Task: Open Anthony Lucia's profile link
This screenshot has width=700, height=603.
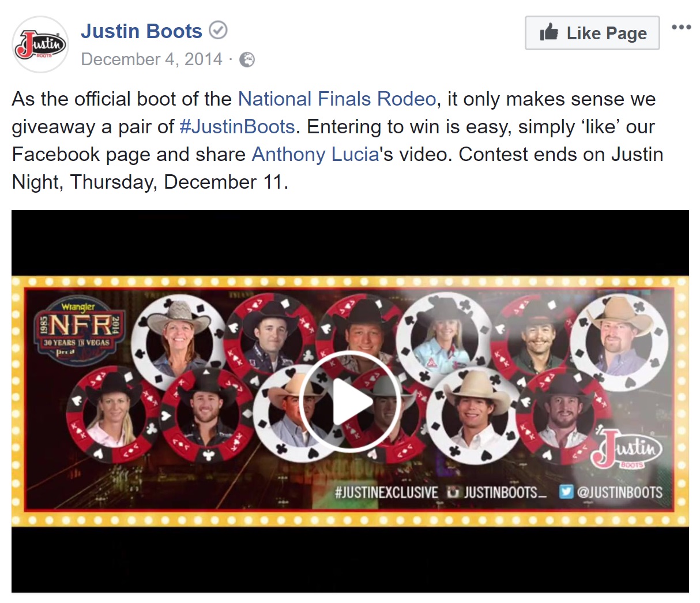Action: pyautogui.click(x=315, y=154)
